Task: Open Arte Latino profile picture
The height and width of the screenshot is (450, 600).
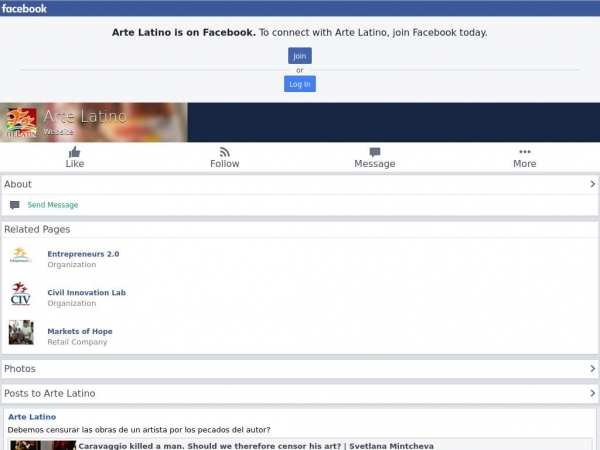Action: [x=21, y=122]
